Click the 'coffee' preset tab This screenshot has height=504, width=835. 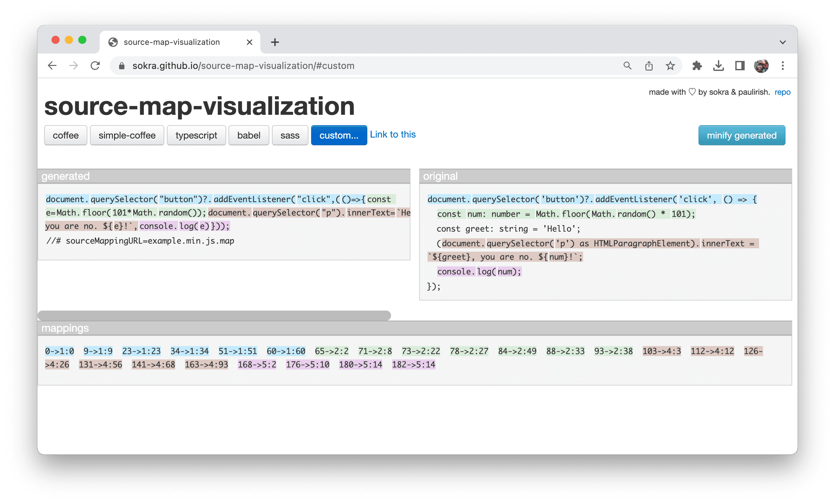pos(66,136)
